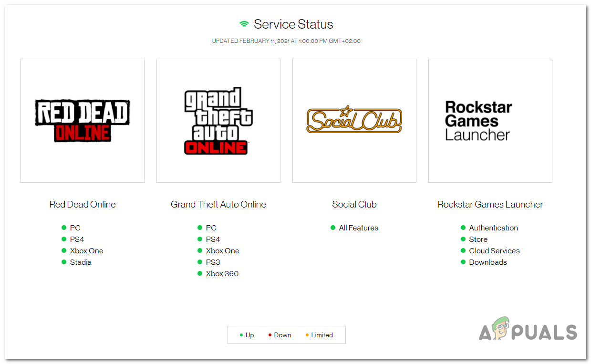Image resolution: width=591 pixels, height=364 pixels.
Task: Click the Down legend label
Action: 283,335
